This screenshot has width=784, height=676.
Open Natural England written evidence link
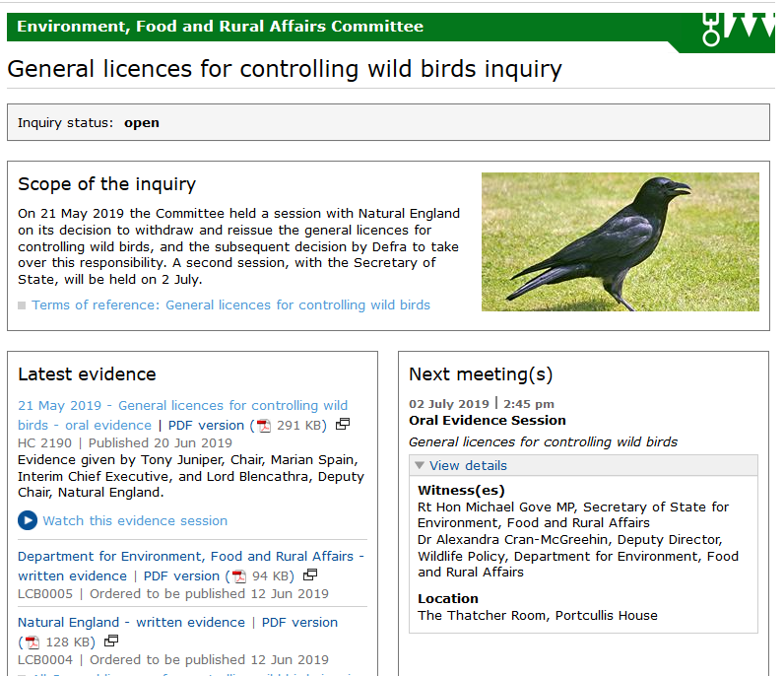click(131, 623)
